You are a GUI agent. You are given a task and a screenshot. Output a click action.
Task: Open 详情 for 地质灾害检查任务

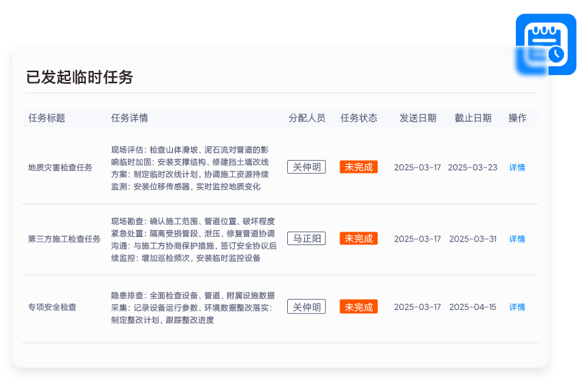[517, 168]
